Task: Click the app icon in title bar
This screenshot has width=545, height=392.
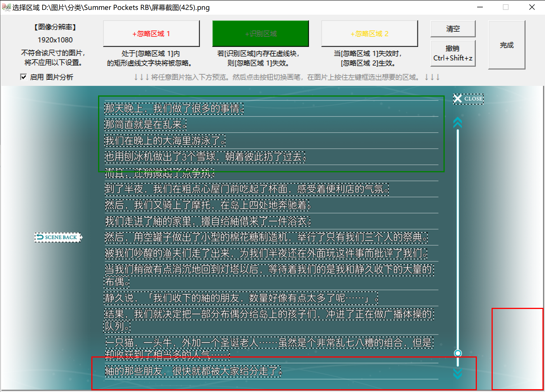Action: [x=6, y=7]
